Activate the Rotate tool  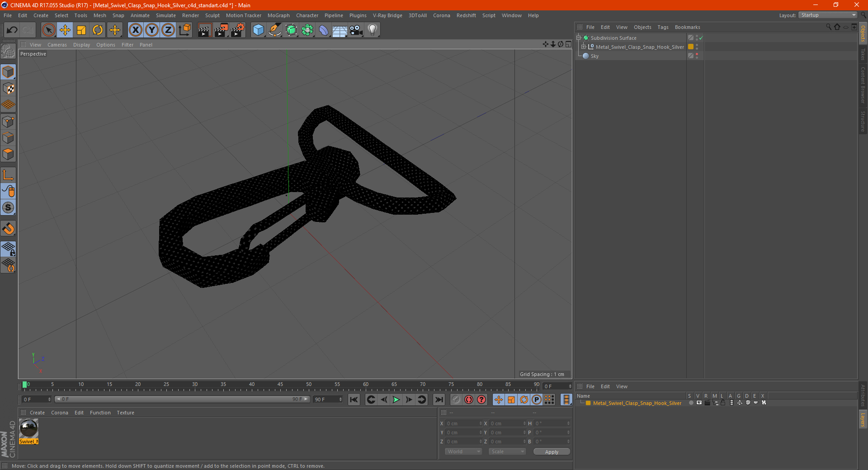[98, 30]
